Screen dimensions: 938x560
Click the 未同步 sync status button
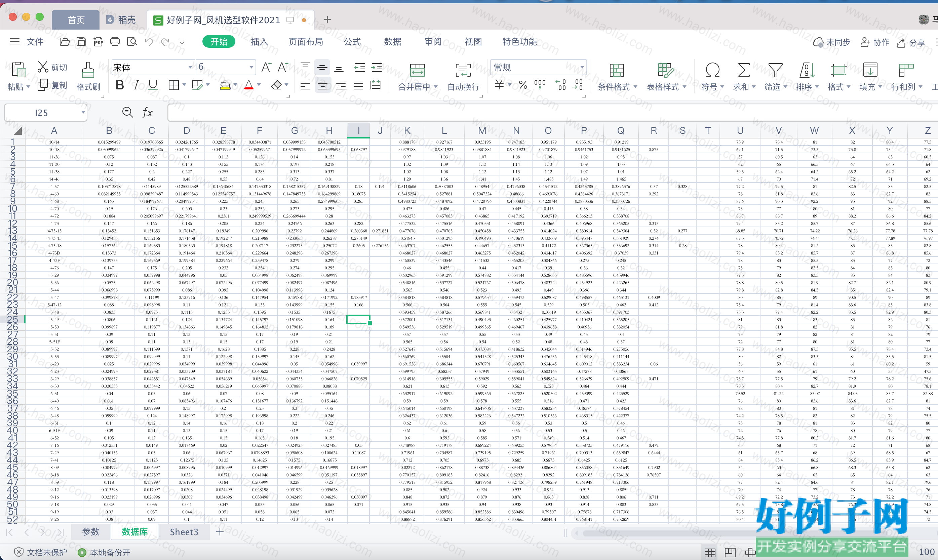(831, 42)
